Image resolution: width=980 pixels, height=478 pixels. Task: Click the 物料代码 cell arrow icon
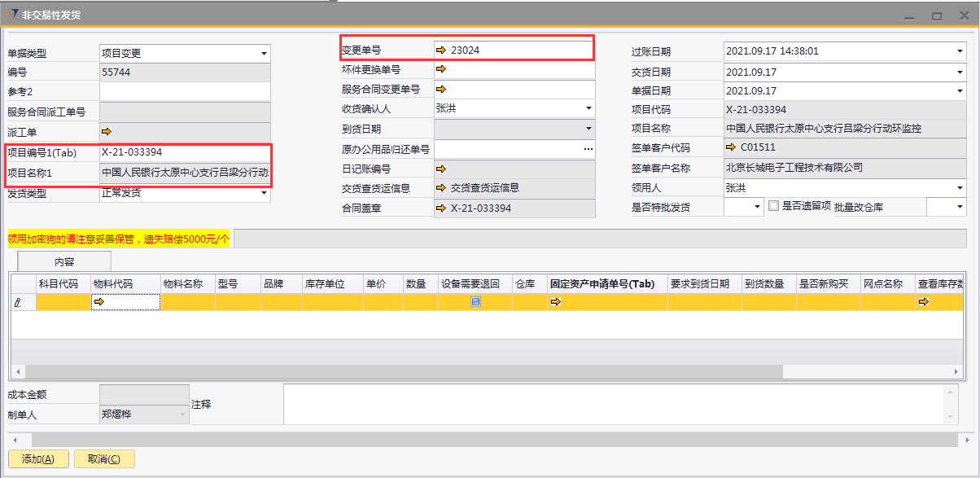tap(99, 302)
